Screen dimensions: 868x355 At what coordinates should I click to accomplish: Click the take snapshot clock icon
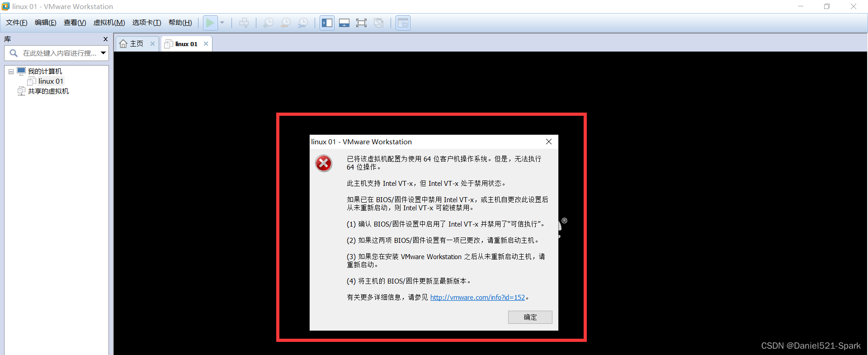pos(268,23)
